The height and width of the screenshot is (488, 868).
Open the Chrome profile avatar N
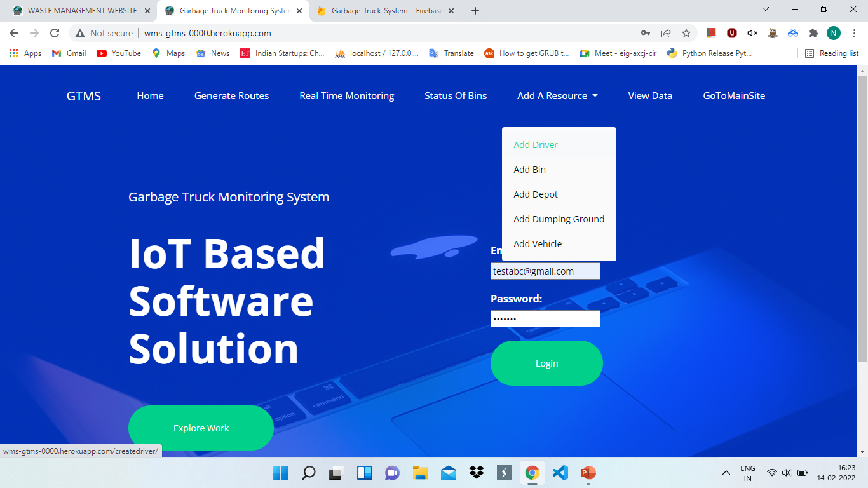click(x=834, y=33)
